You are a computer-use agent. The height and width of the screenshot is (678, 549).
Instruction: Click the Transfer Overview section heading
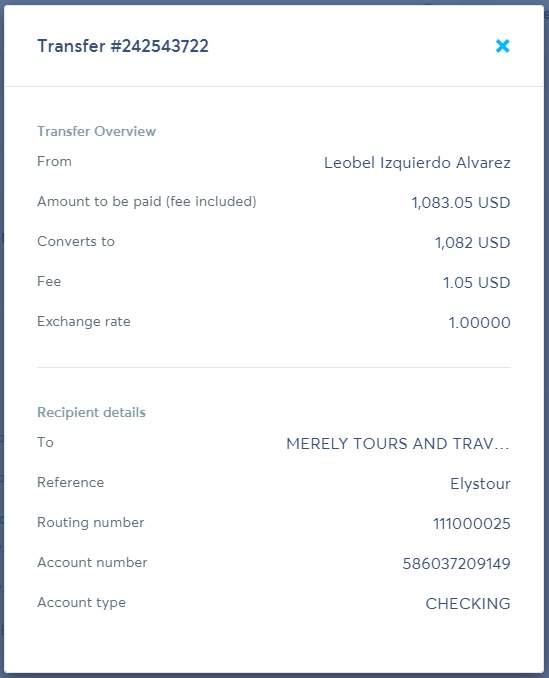(x=96, y=131)
